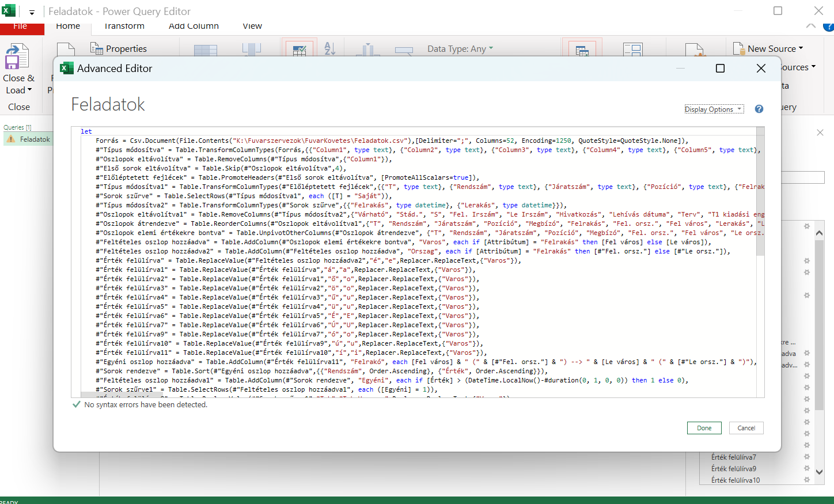This screenshot has width=834, height=504.
Task: Click the Close & Load save icon
Action: point(17,56)
